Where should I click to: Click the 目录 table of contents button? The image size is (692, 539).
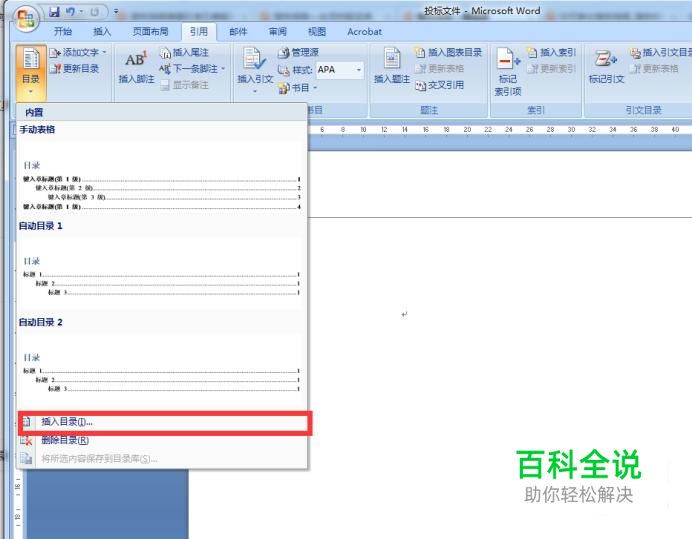pos(31,72)
